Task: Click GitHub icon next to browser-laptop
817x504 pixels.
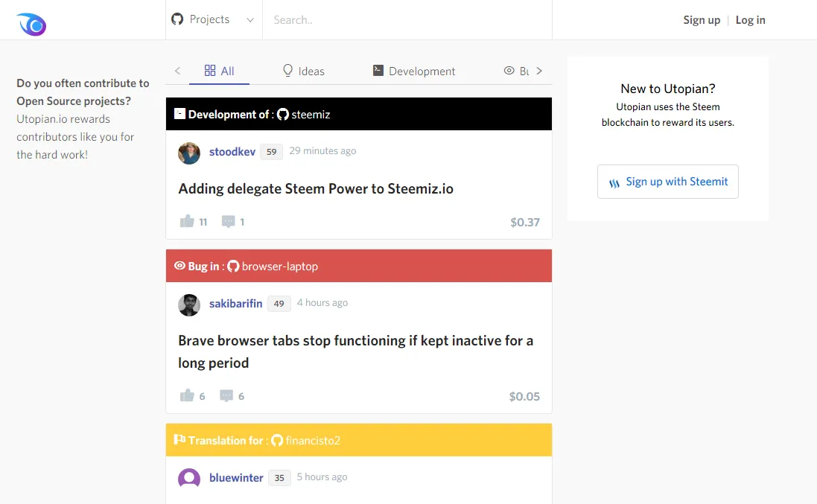Action: pyautogui.click(x=233, y=266)
